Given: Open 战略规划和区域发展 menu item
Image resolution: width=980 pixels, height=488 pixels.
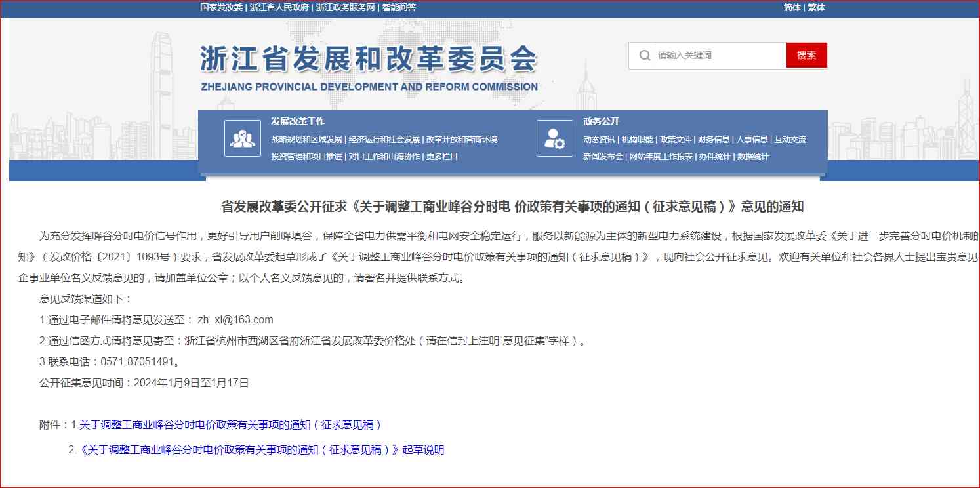Looking at the screenshot, I should (306, 140).
